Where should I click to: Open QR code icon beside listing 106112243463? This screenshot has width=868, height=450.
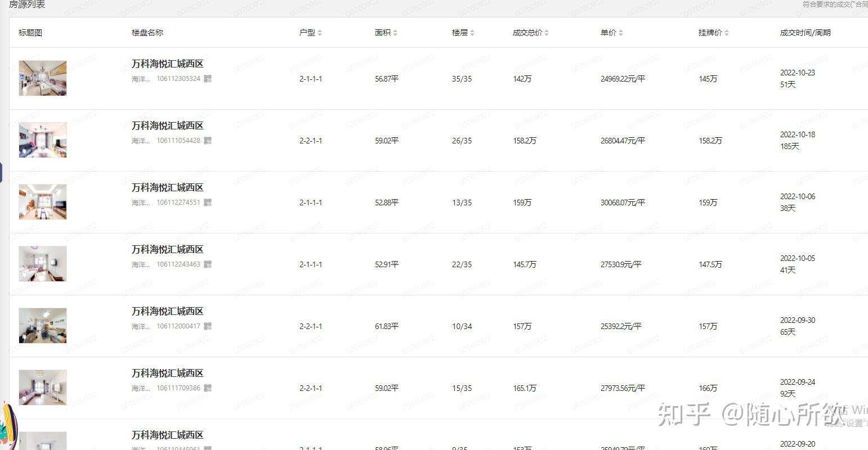[208, 264]
